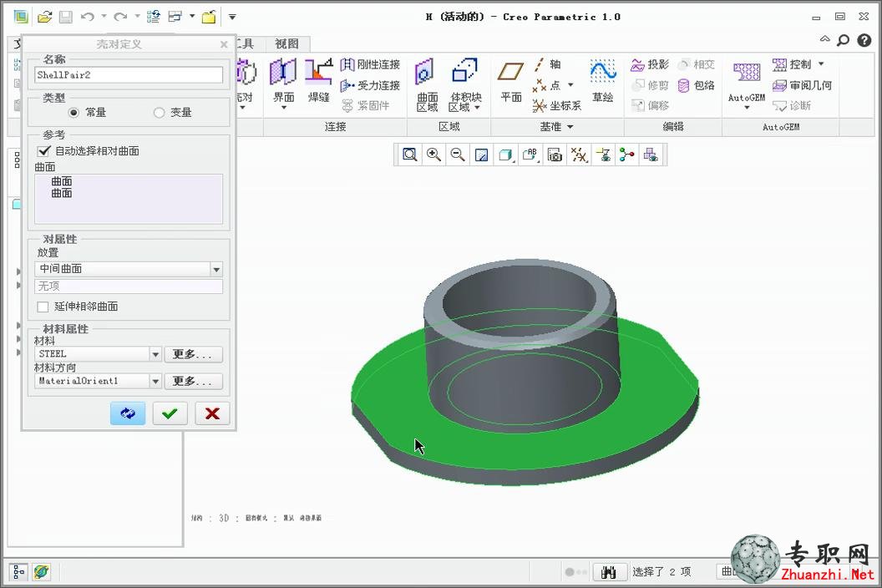Click the Zoom In magnifier
This screenshot has width=882, height=588.
[x=433, y=155]
